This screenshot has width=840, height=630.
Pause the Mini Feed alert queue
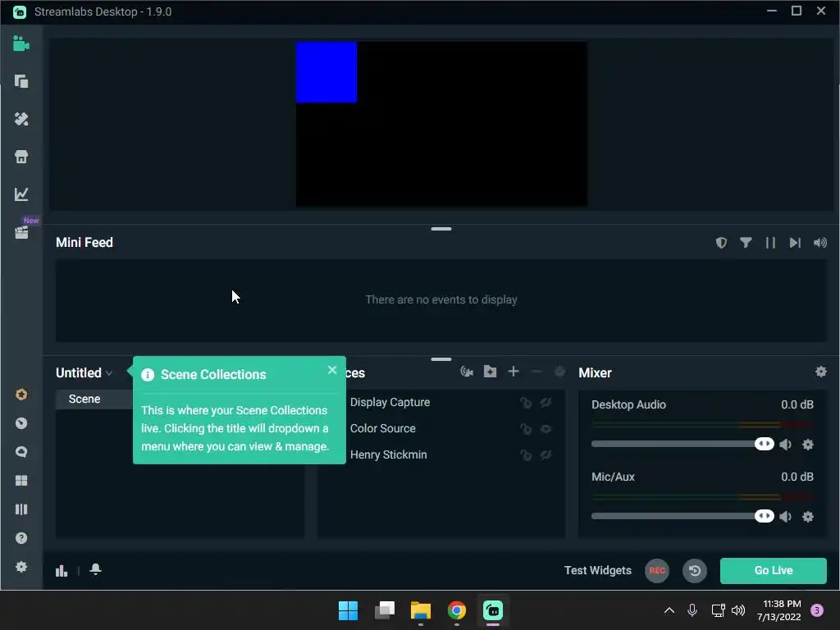tap(770, 243)
